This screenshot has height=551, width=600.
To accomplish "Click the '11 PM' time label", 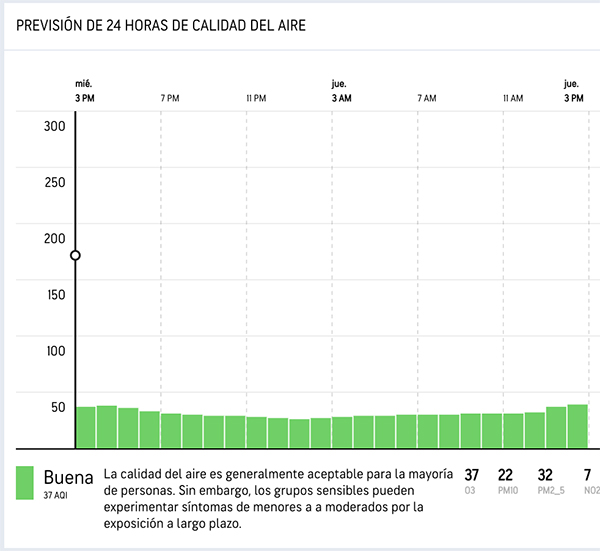I will click(x=255, y=98).
